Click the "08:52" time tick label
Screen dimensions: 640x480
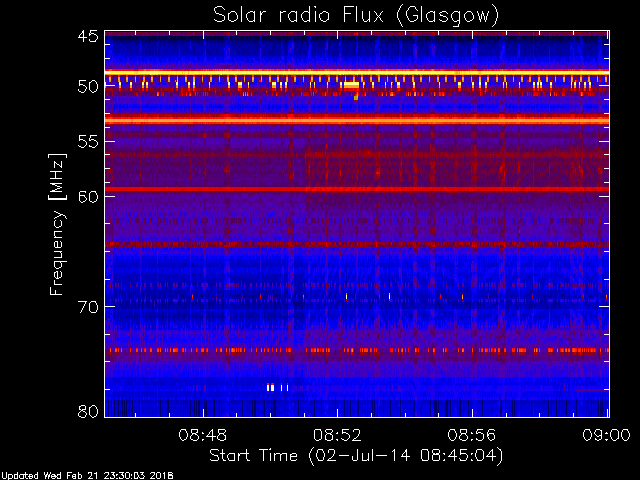pos(337,435)
